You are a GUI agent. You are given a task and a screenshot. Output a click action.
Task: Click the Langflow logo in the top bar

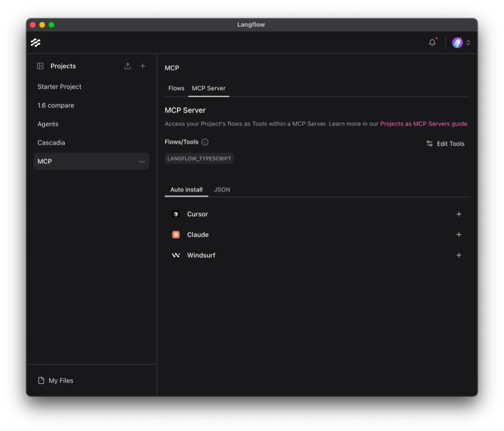[36, 42]
